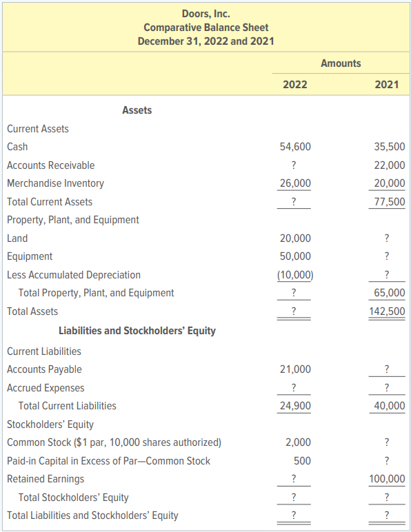Click the 2021 column header
This screenshot has width=411, height=532.
[387, 85]
